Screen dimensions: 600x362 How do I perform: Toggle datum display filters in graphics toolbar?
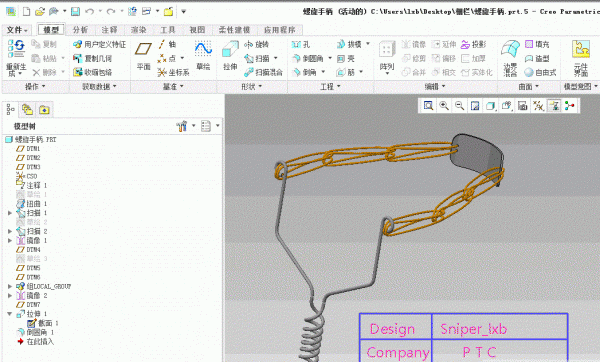click(x=538, y=106)
